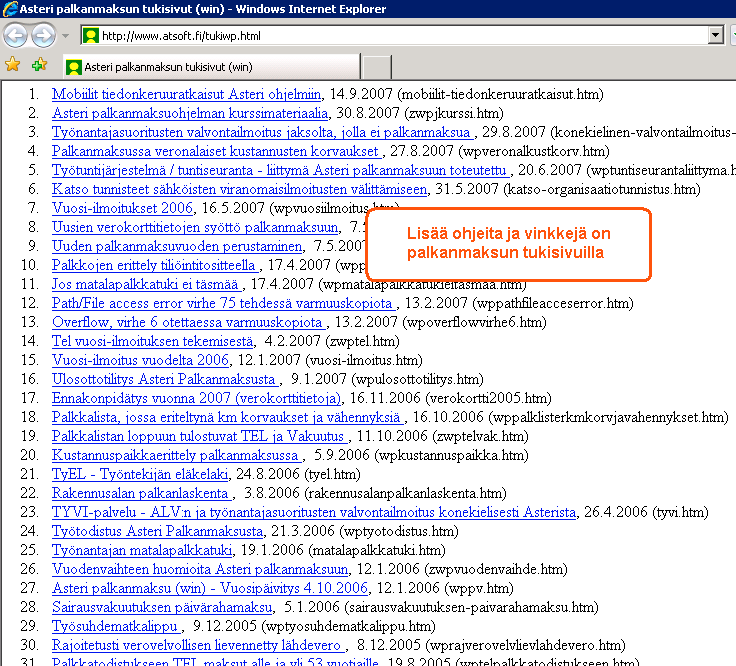Click filename text (matalapalkkatuki.htm)
The image size is (736, 666).
(x=377, y=550)
